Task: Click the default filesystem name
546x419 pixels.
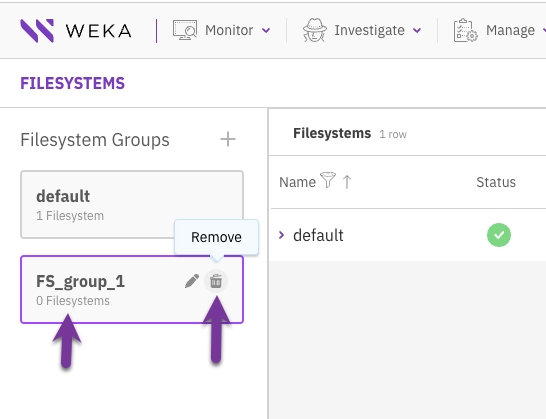Action: click(318, 235)
